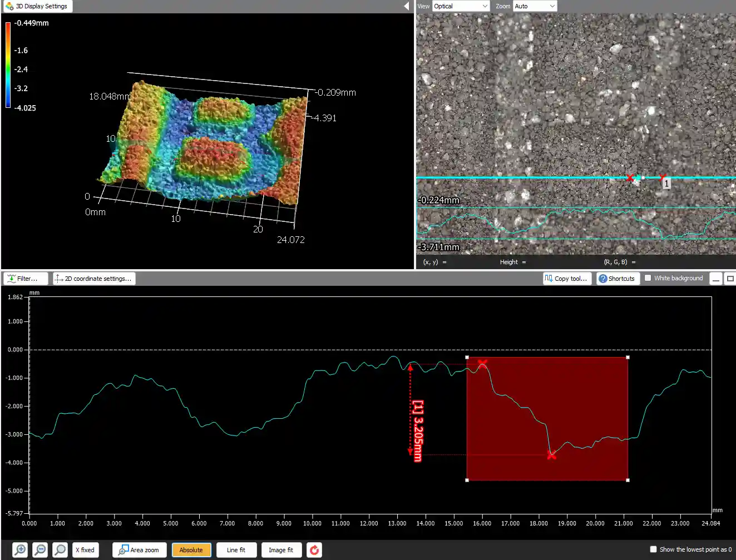
Task: Open the Copy tool
Action: click(567, 278)
